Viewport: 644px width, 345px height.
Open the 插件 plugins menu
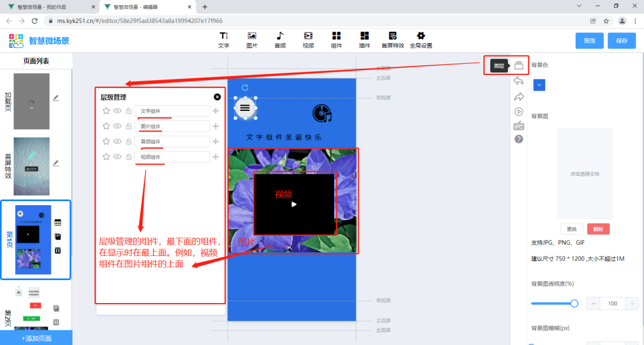click(x=364, y=40)
